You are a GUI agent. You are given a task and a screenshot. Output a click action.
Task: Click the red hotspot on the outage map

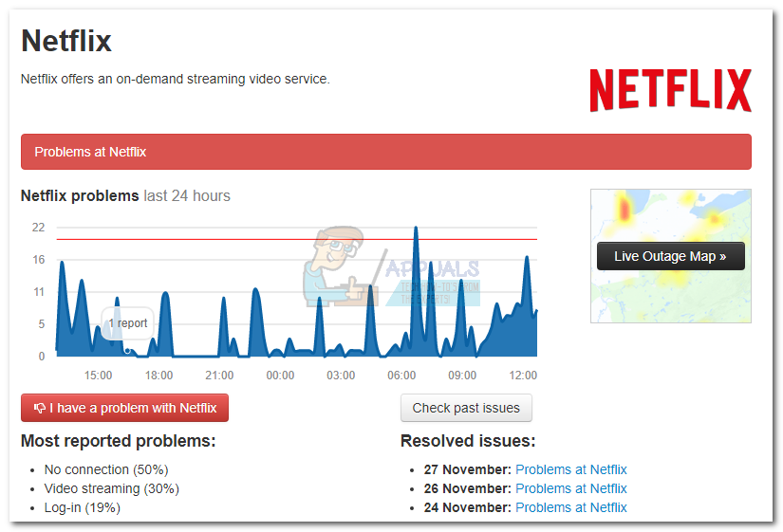pos(625,208)
